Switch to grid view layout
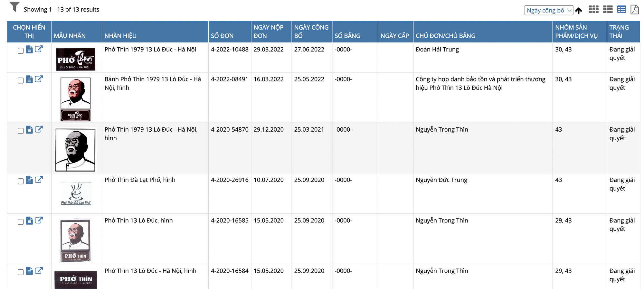Viewport: 644px width, 289px height. [593, 9]
